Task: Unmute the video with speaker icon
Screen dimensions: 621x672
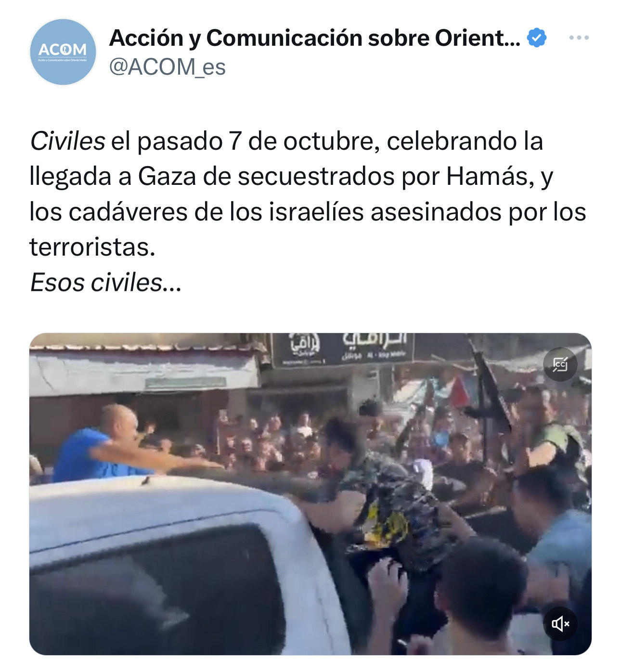Action: [x=560, y=624]
